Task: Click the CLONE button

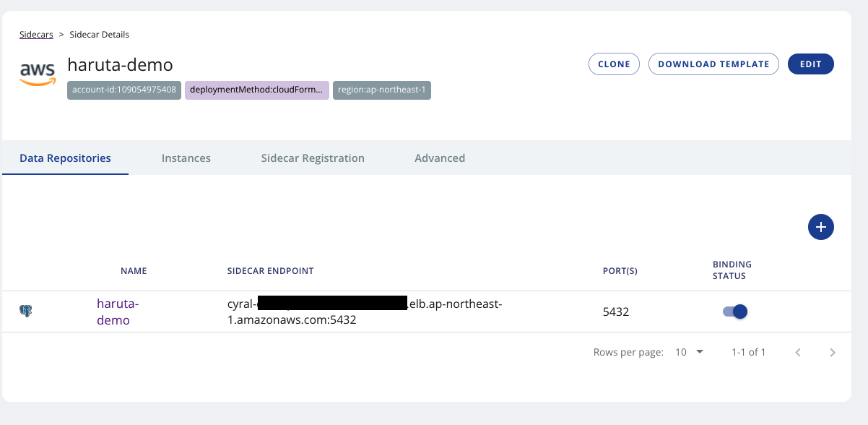Action: point(614,64)
